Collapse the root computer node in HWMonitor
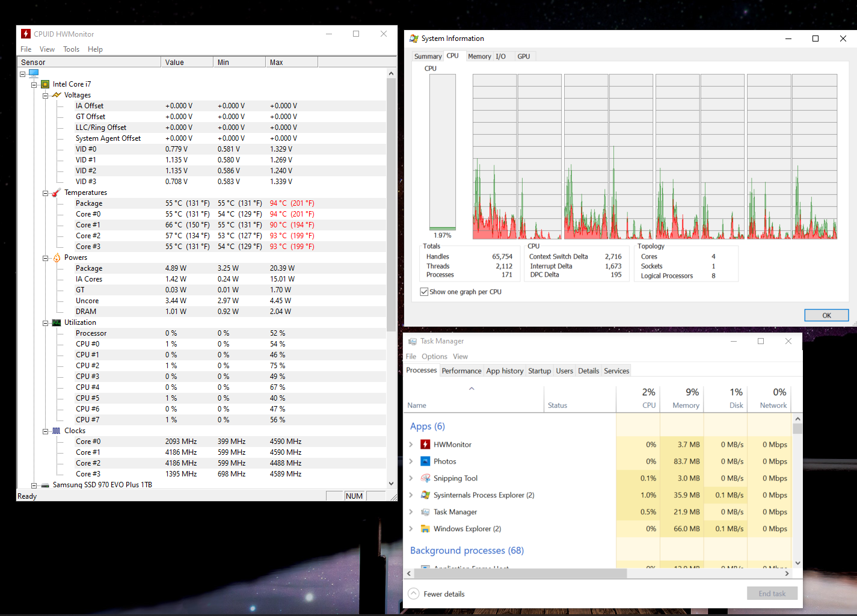This screenshot has height=616, width=857. tap(23, 74)
